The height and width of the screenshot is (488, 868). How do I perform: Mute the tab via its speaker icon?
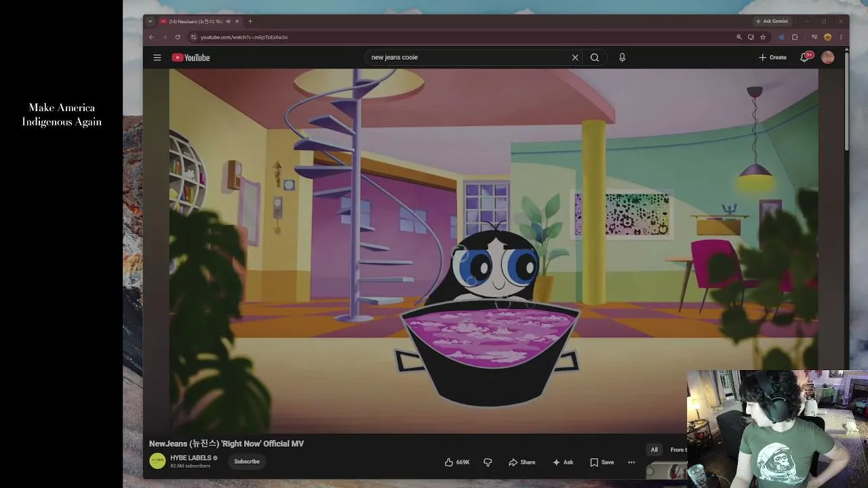pyautogui.click(x=227, y=22)
